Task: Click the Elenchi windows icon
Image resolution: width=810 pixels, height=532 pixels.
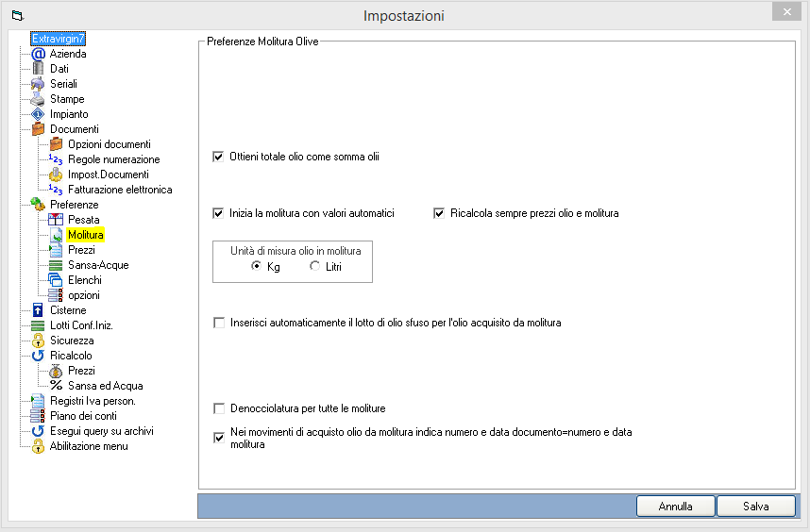Action: tap(56, 279)
